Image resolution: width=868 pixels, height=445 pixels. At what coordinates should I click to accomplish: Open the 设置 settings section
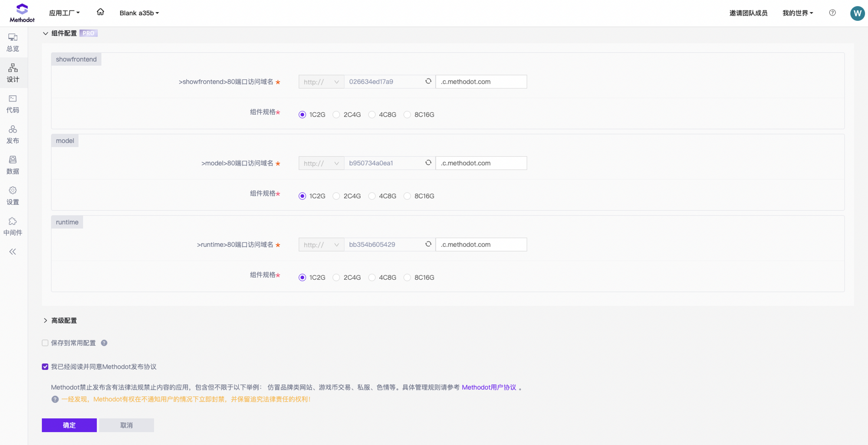(x=13, y=196)
